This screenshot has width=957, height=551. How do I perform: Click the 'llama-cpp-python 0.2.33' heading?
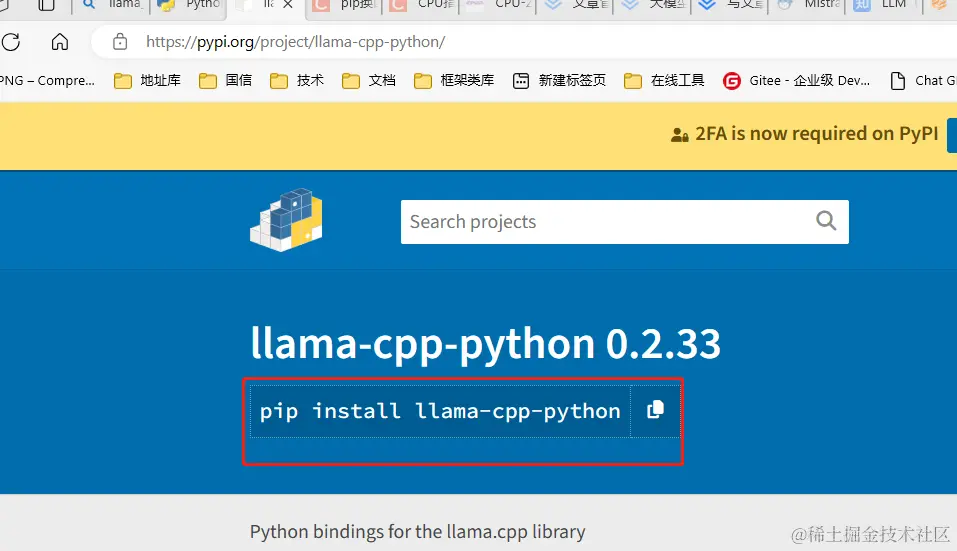[485, 344]
